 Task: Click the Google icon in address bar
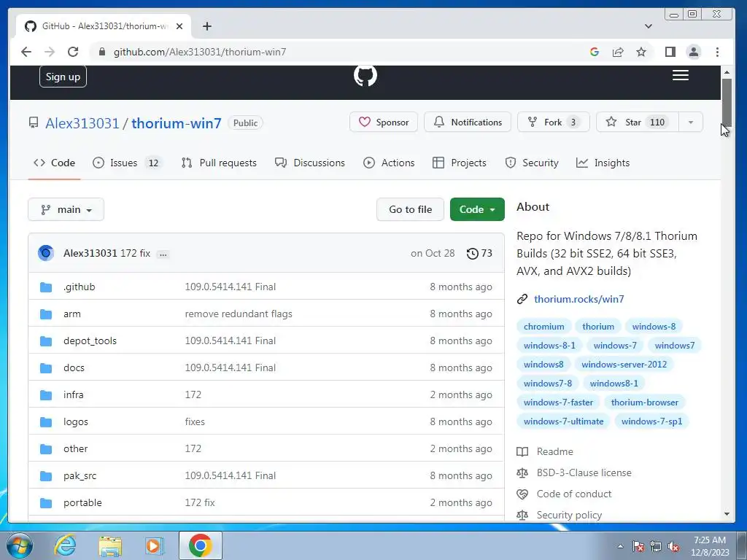594,52
